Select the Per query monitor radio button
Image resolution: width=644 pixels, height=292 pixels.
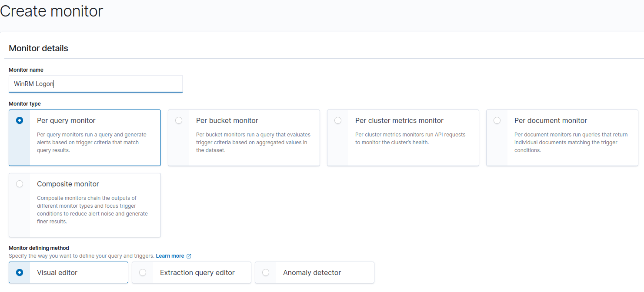coord(20,121)
